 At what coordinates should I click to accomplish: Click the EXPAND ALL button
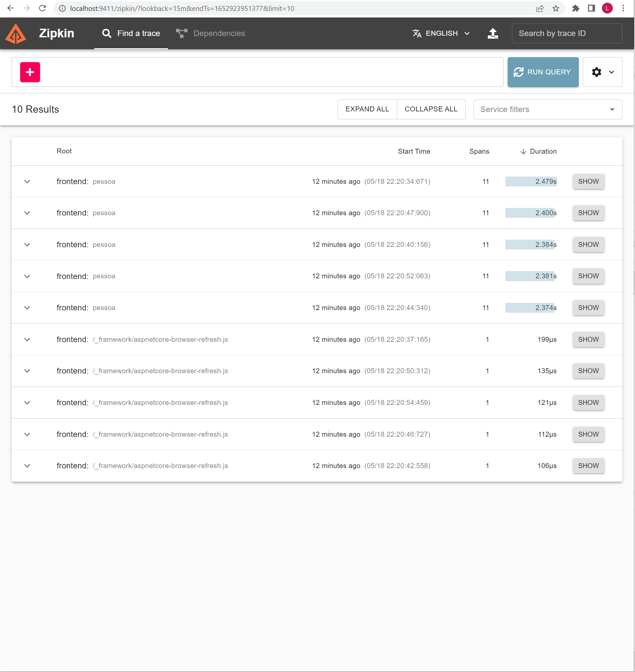pos(367,109)
